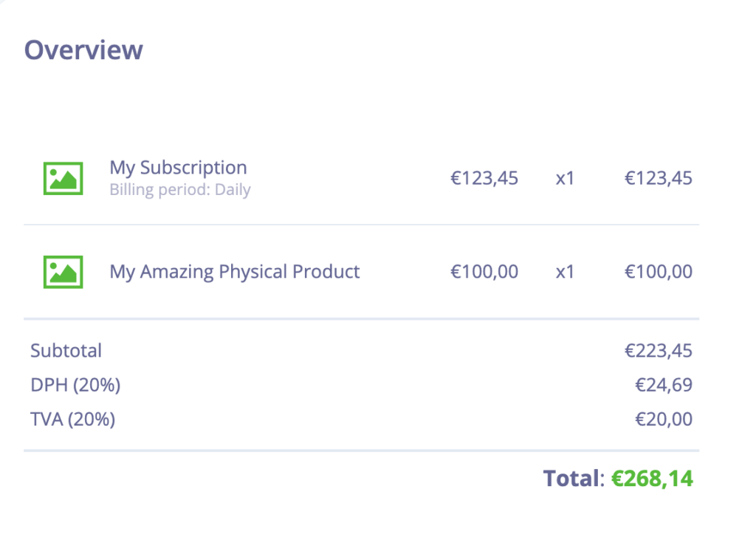Click the bold Total label
This screenshot has width=756, height=560.
pos(570,479)
